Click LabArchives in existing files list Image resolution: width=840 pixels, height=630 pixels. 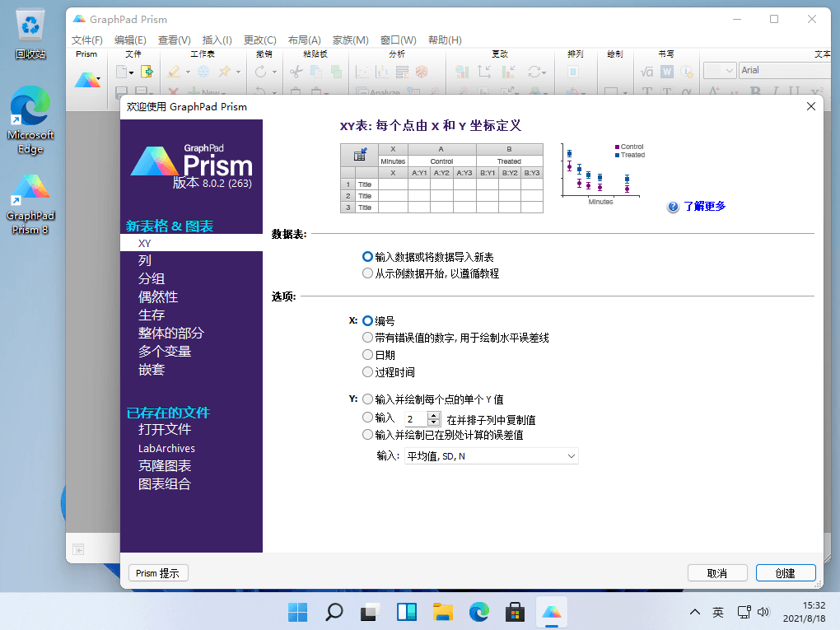[x=166, y=448]
